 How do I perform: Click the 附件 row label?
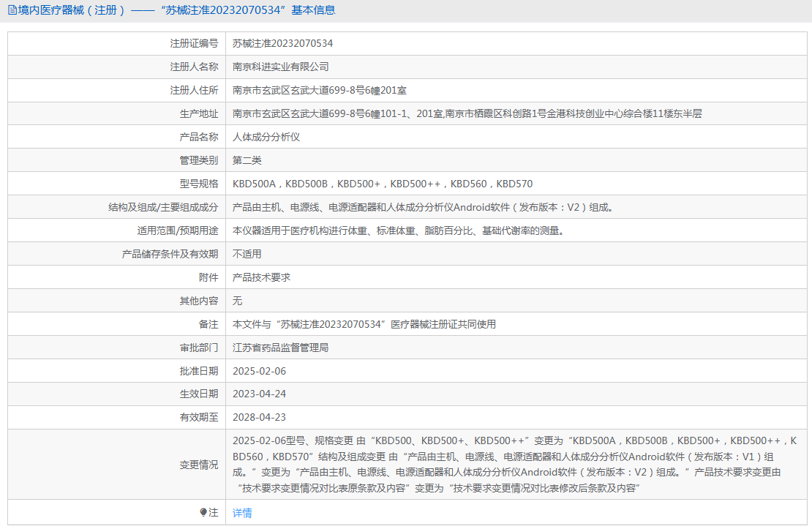pyautogui.click(x=208, y=277)
